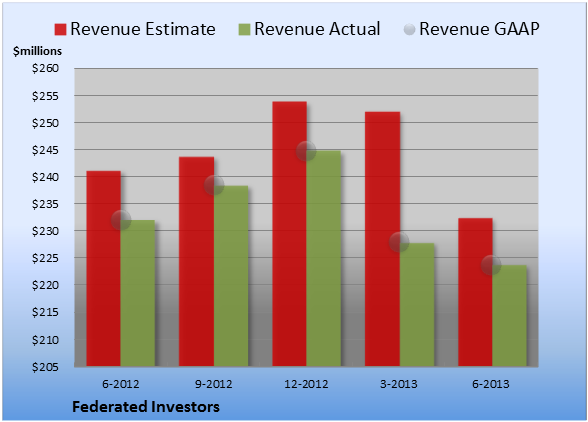Click the $250 axis value
The height and width of the screenshot is (422, 588).
coord(45,123)
